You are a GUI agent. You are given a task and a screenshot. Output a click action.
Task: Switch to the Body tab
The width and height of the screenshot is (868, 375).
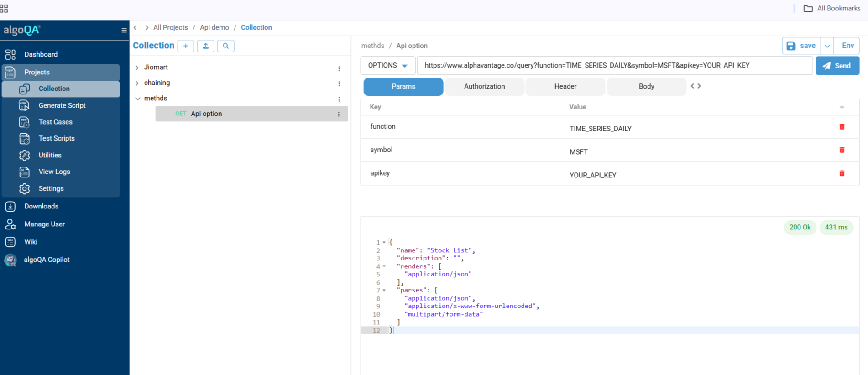[646, 87]
